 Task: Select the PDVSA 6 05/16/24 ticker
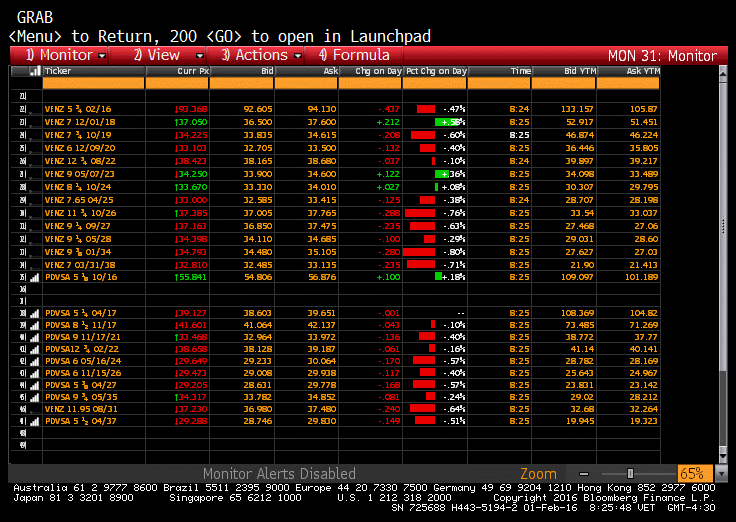(x=83, y=361)
